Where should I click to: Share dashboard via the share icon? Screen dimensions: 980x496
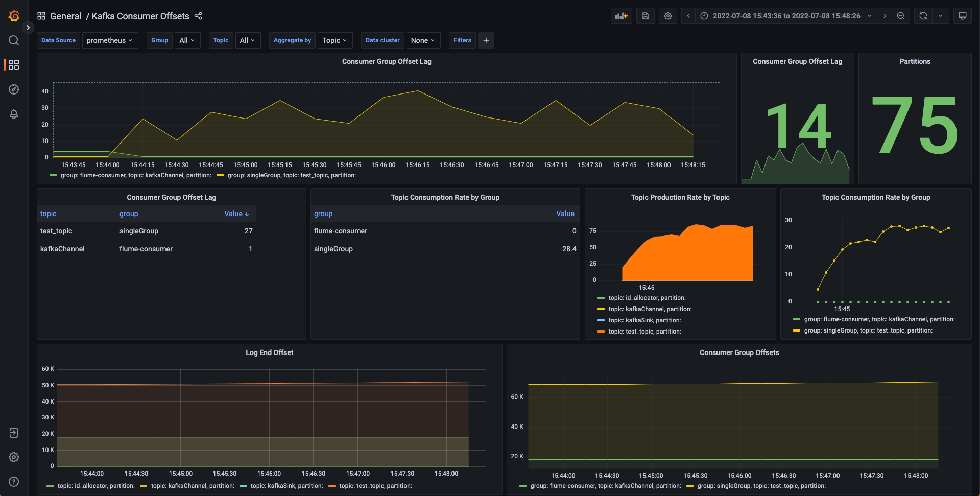198,16
